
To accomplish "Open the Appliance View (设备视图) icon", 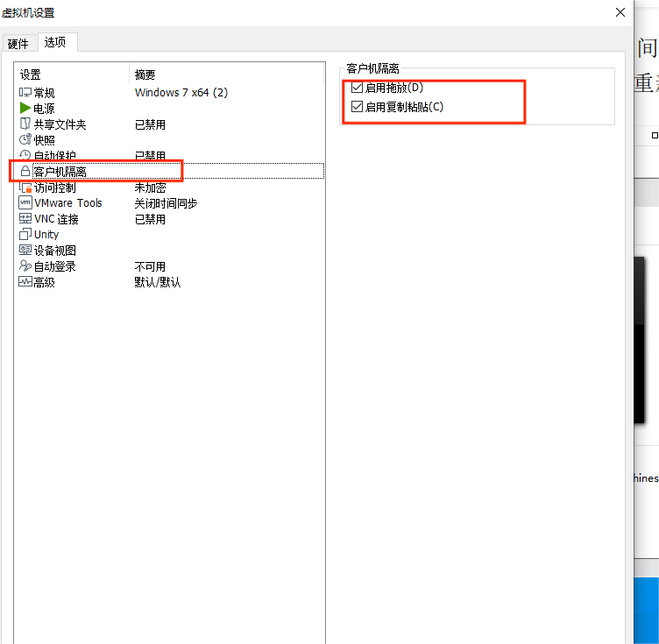I will (x=25, y=251).
